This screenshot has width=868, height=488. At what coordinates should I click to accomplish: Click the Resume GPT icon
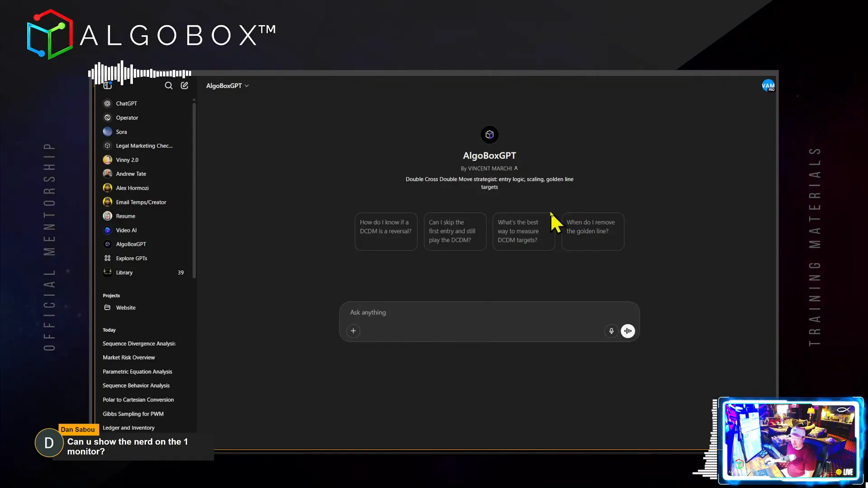click(107, 216)
